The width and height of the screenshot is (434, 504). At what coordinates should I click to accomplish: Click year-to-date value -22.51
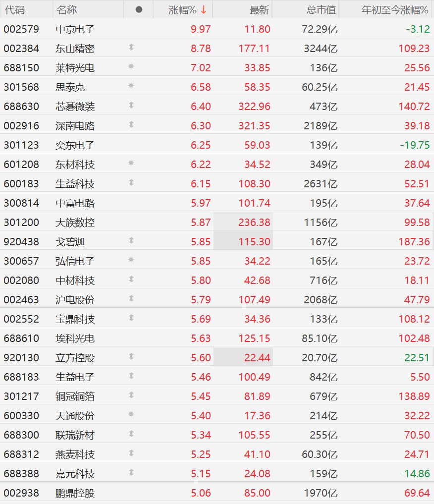point(415,358)
